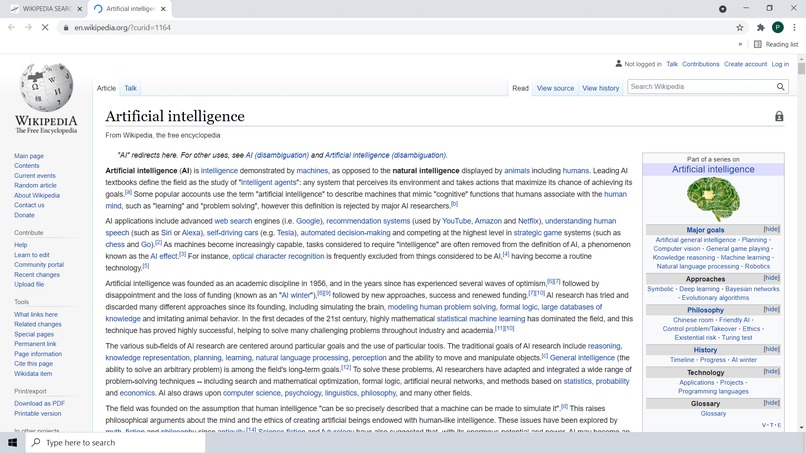Open the Friendly AI link
Image resolution: width=806 pixels, height=453 pixels.
734,320
